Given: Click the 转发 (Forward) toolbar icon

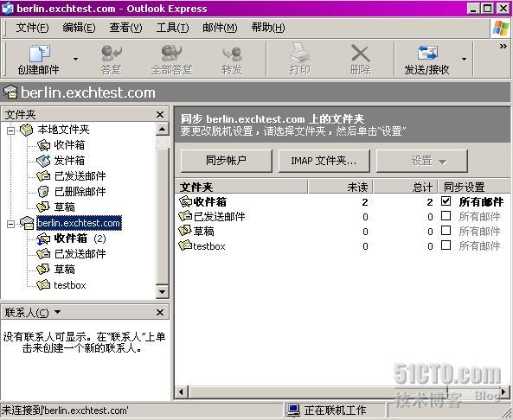Looking at the screenshot, I should coord(233,54).
